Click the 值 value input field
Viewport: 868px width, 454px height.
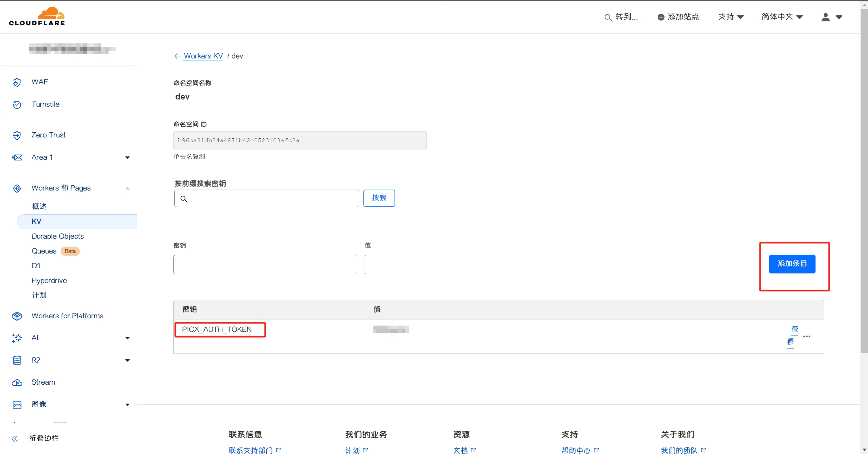coord(562,264)
